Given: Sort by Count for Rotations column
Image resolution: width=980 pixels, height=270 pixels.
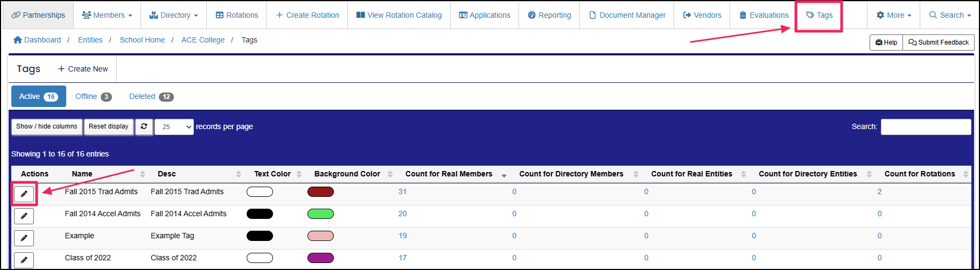Looking at the screenshot, I should 923,174.
